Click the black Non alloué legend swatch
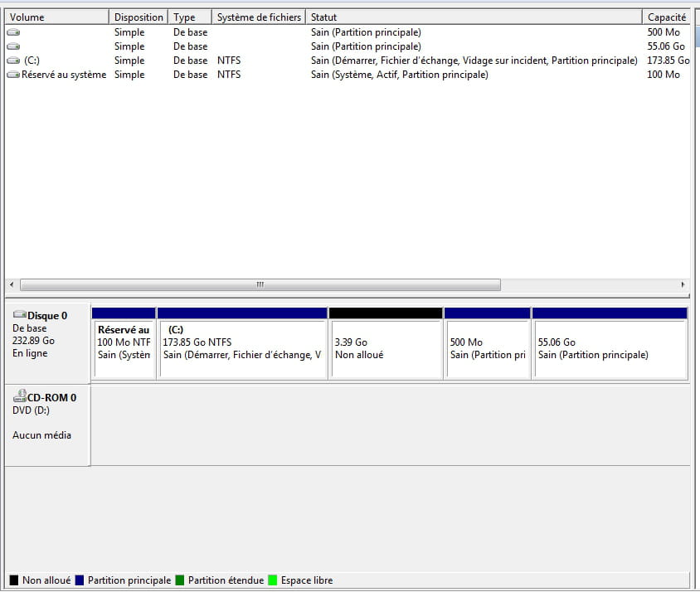The image size is (700, 592). coord(14,580)
